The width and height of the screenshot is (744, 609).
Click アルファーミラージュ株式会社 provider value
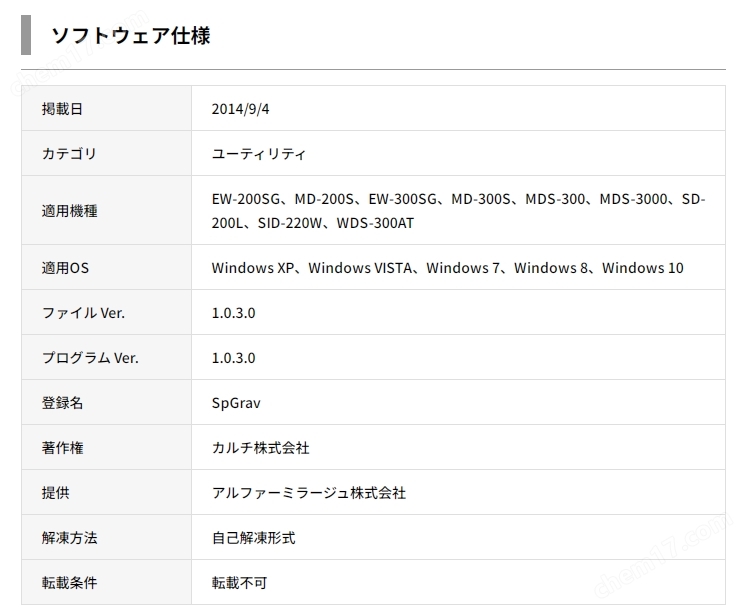coord(309,493)
